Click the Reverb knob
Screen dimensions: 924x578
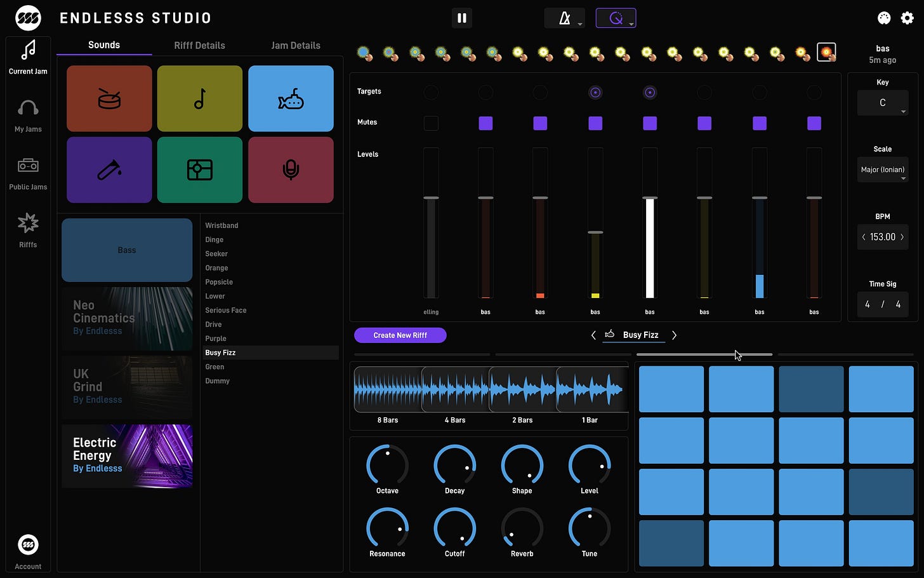522,528
